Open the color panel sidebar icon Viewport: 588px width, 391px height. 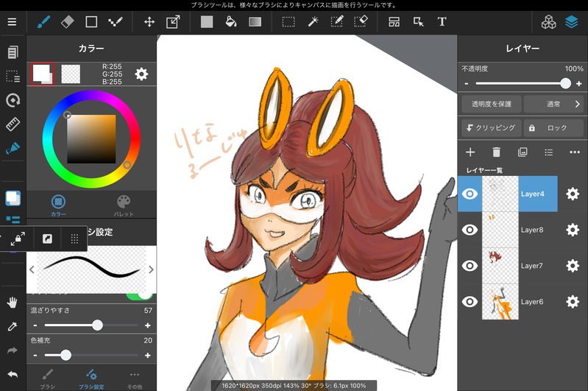13,198
